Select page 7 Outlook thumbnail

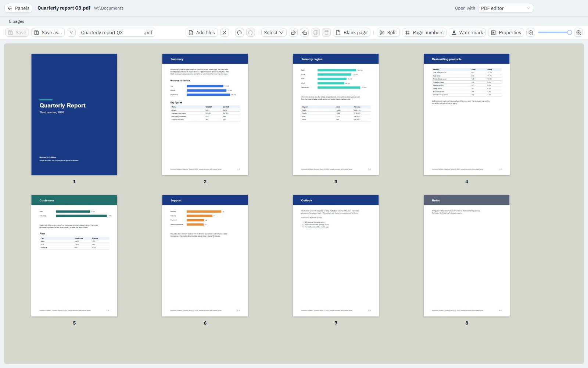click(336, 256)
